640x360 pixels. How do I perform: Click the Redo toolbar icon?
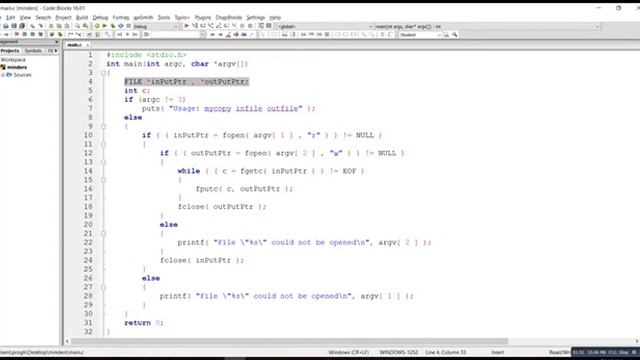coord(41,26)
